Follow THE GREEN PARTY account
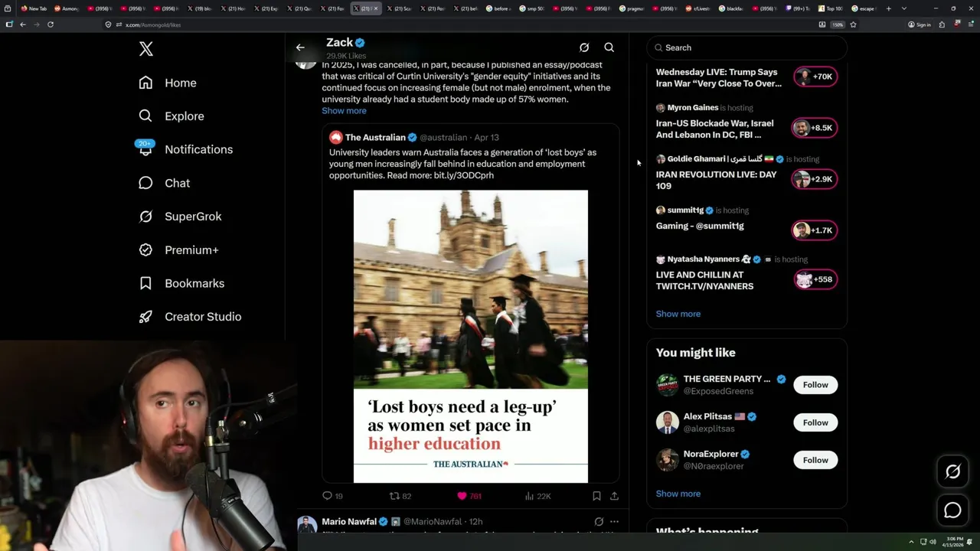Image resolution: width=980 pixels, height=551 pixels. (815, 385)
